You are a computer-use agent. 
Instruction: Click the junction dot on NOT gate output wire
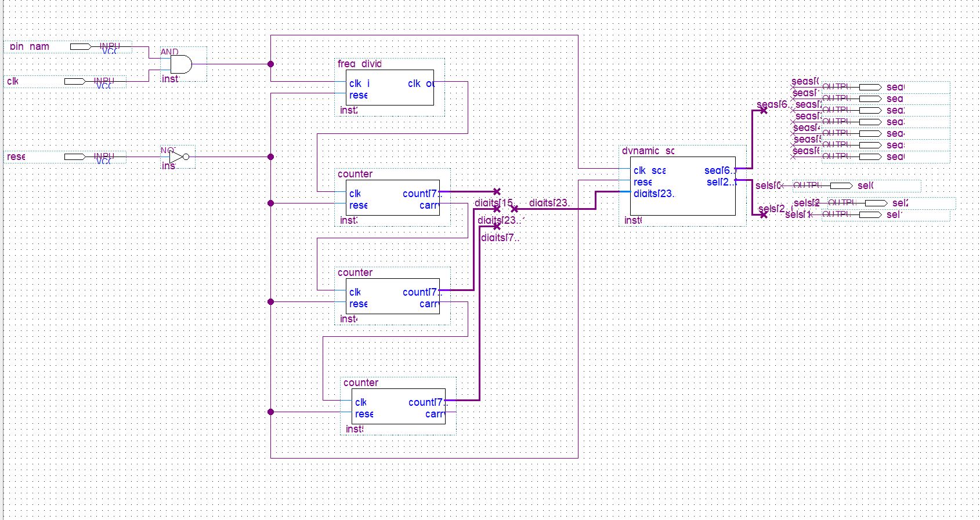click(270, 157)
